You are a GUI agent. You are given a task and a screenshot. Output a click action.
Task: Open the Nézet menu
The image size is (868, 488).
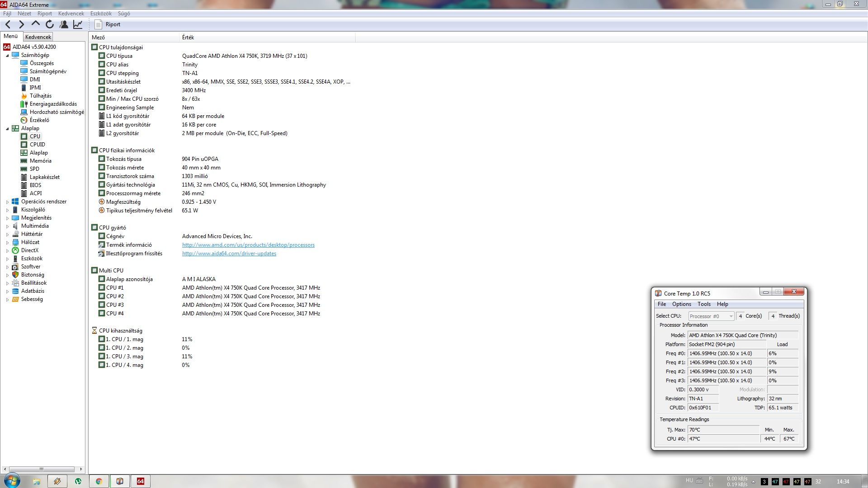24,14
